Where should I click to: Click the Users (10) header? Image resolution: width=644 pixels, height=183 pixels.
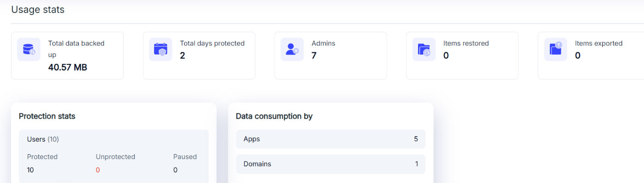(x=43, y=139)
